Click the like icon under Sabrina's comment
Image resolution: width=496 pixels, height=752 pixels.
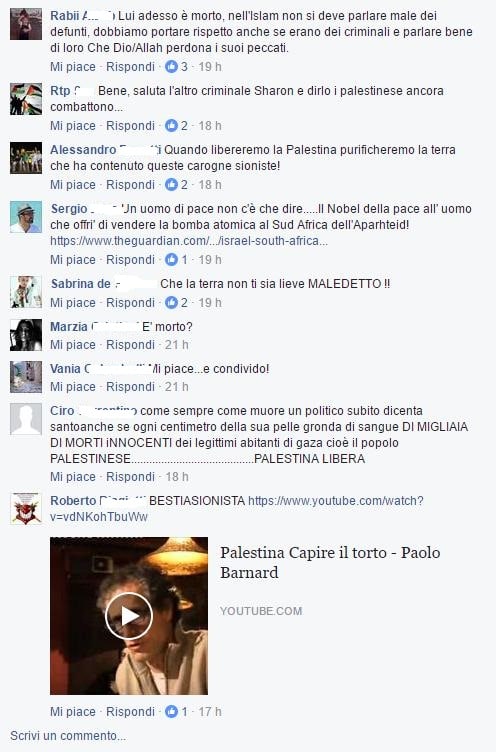coord(171,303)
